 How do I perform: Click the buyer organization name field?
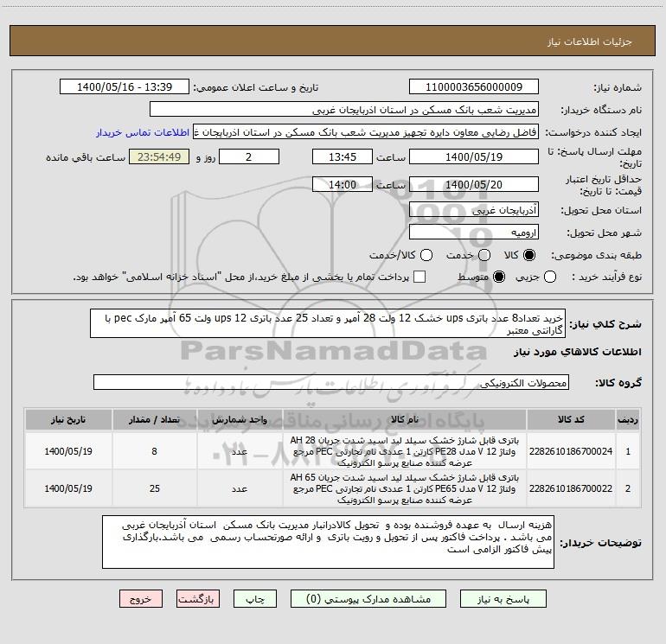[x=344, y=110]
